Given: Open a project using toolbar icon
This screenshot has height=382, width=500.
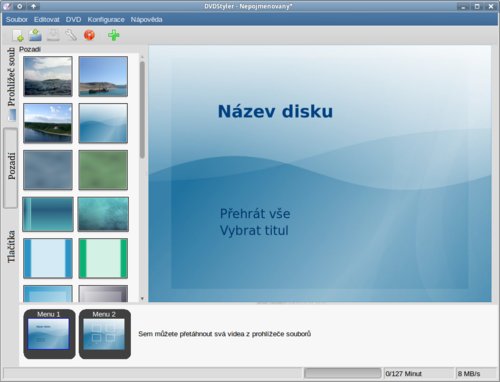Looking at the screenshot, I should point(35,35).
